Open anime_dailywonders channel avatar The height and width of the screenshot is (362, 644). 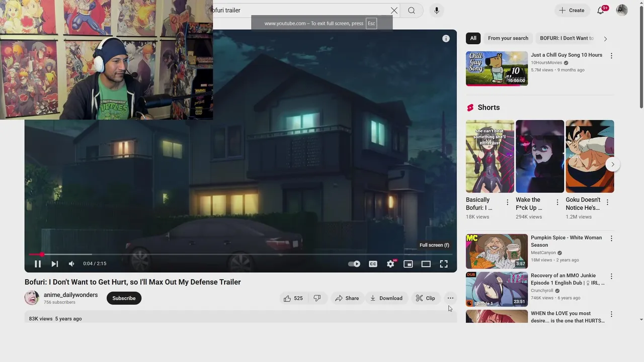[32, 298]
